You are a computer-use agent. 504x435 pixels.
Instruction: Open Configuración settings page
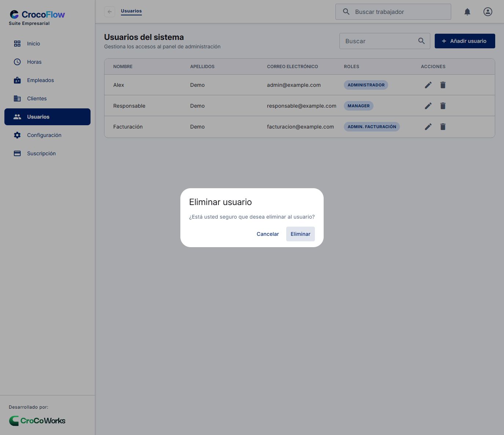(47, 135)
